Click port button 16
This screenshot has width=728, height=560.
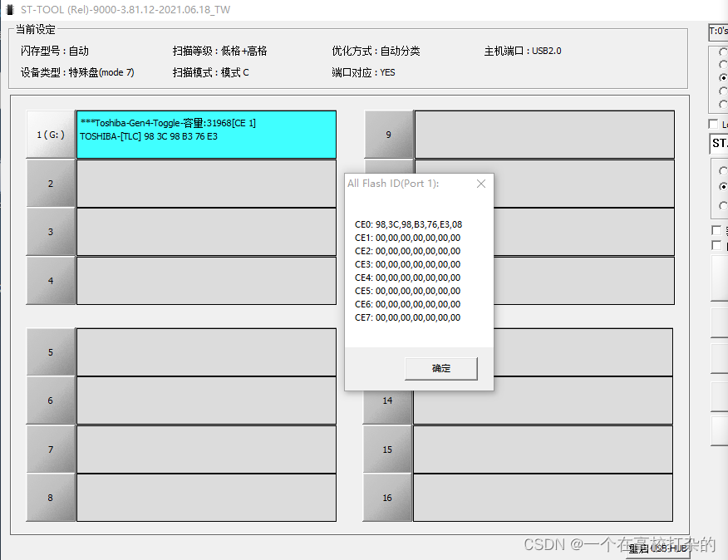coord(387,498)
